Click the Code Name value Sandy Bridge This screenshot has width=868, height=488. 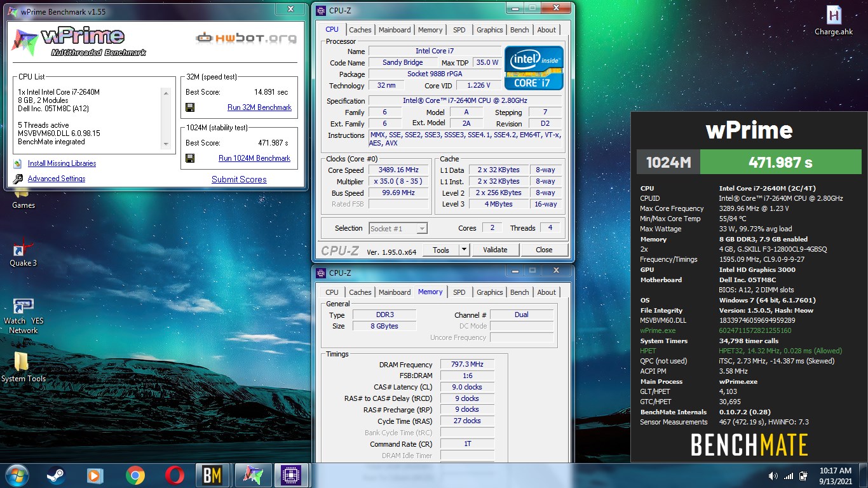coord(403,62)
